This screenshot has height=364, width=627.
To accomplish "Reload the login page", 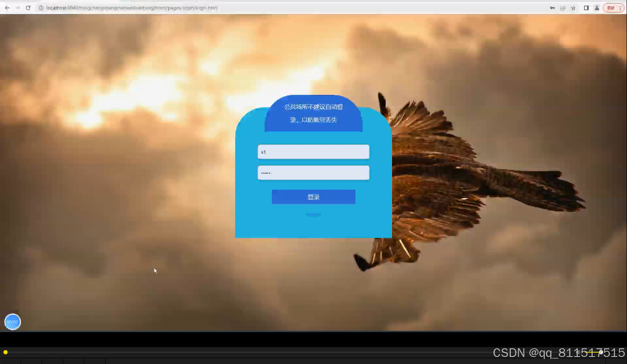I will coord(28,8).
